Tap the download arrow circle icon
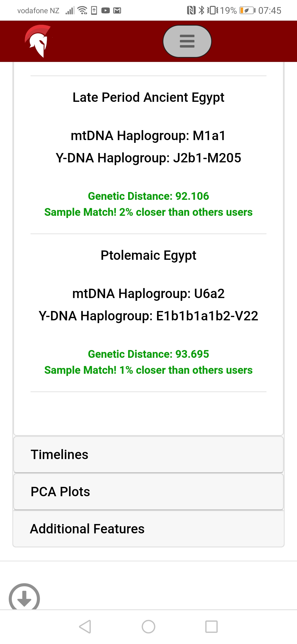Screen dimensions: 297x644 click(24, 598)
